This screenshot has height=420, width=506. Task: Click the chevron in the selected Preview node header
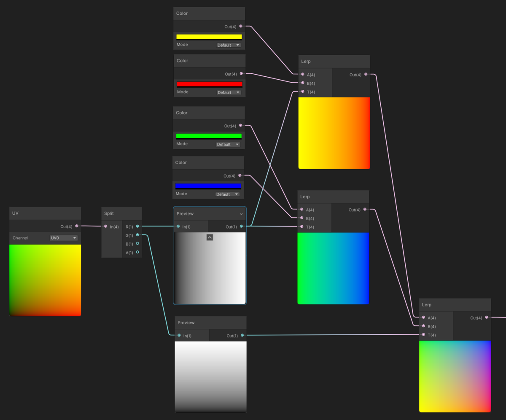[241, 214]
